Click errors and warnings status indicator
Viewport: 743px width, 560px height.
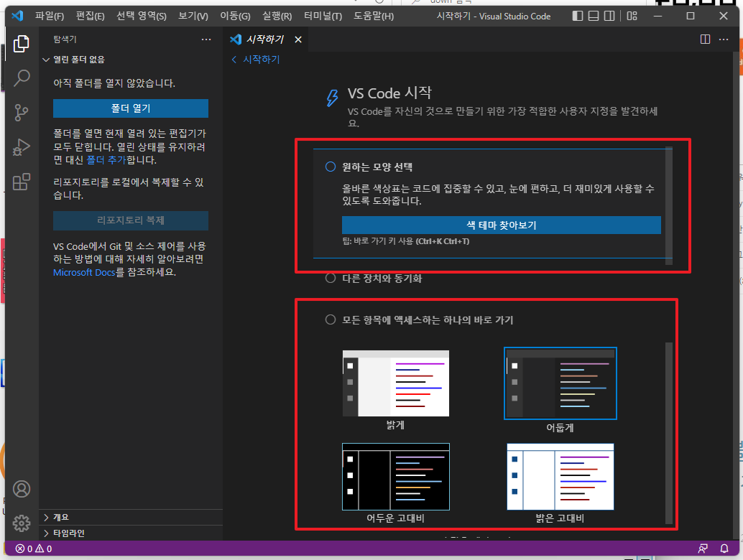pyautogui.click(x=34, y=549)
